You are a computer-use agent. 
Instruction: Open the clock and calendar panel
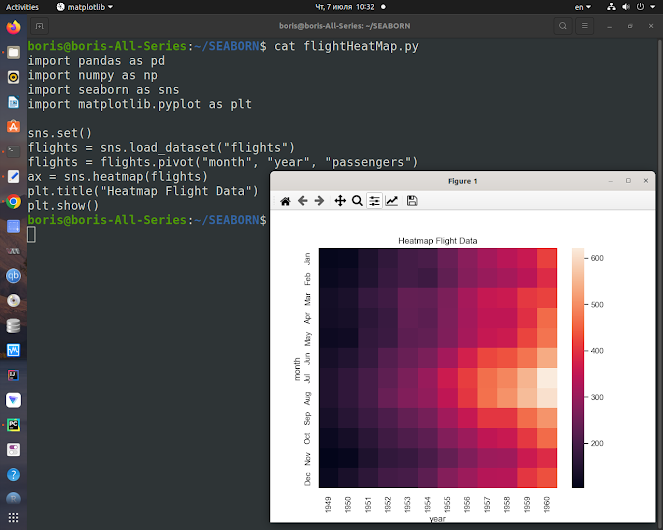[345, 7]
